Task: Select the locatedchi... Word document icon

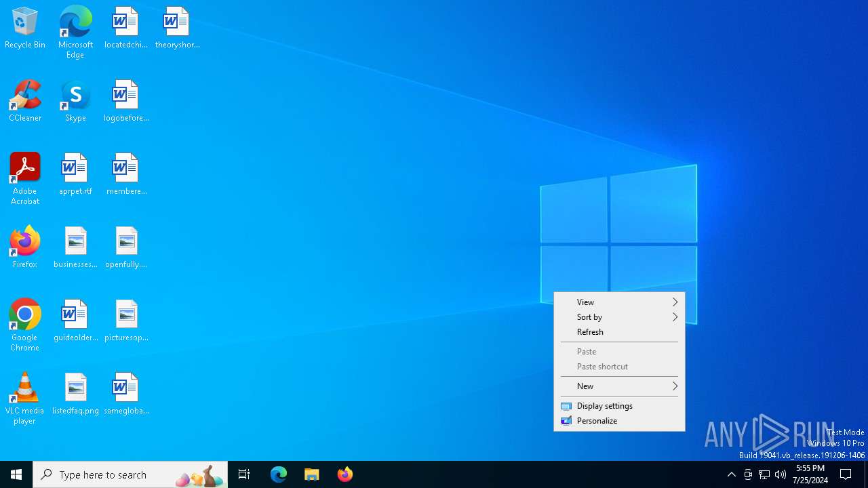Action: click(125, 28)
